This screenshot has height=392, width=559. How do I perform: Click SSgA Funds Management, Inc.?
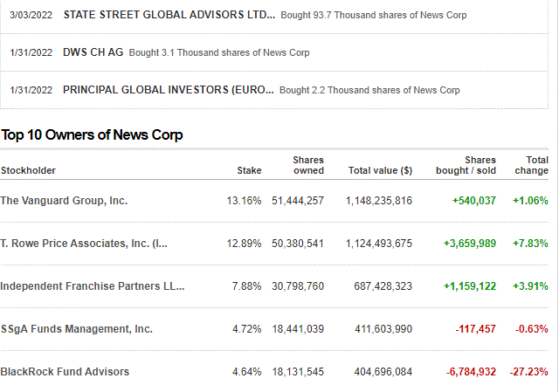[76, 329]
